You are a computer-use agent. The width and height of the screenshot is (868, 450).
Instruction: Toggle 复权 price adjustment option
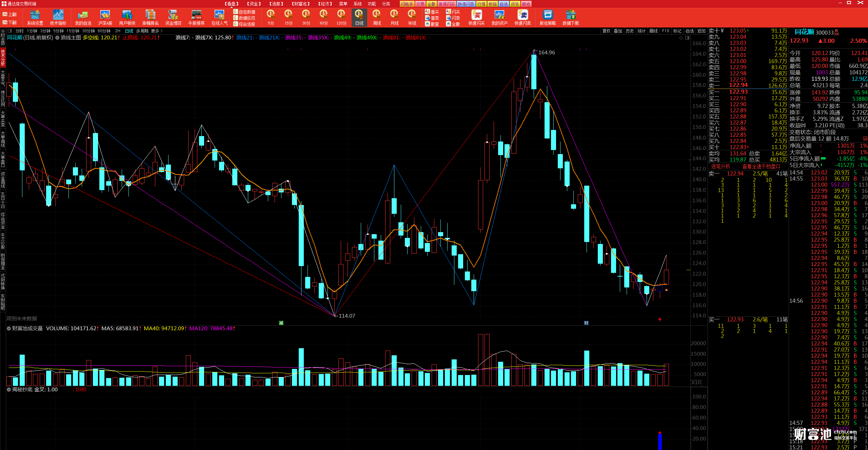[606, 31]
